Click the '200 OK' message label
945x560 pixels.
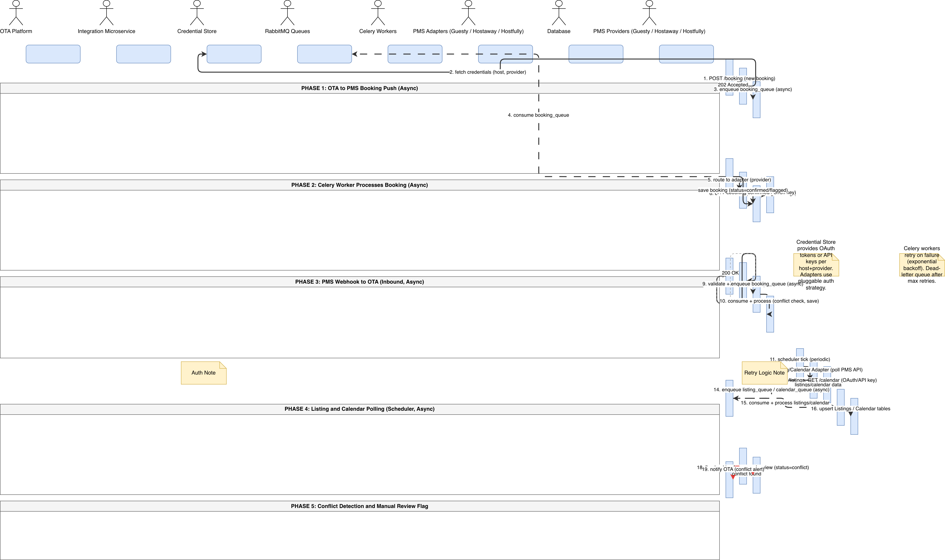[730, 273]
